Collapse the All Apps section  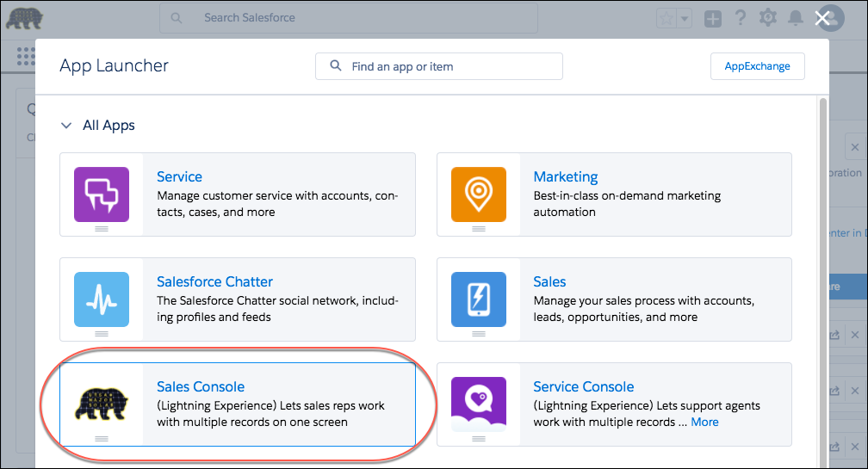click(65, 126)
